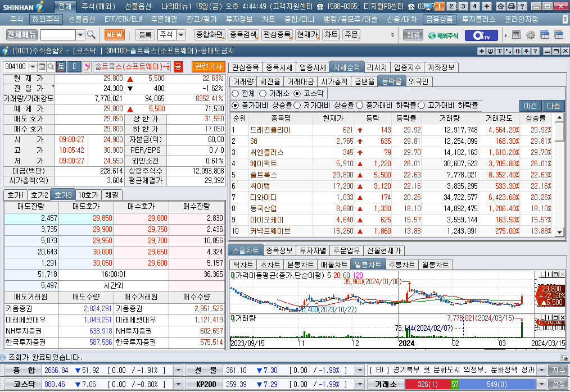Click the 등록 button in the toolbar
Image resolution: width=570 pixels, height=392 pixels.
(x=145, y=35)
